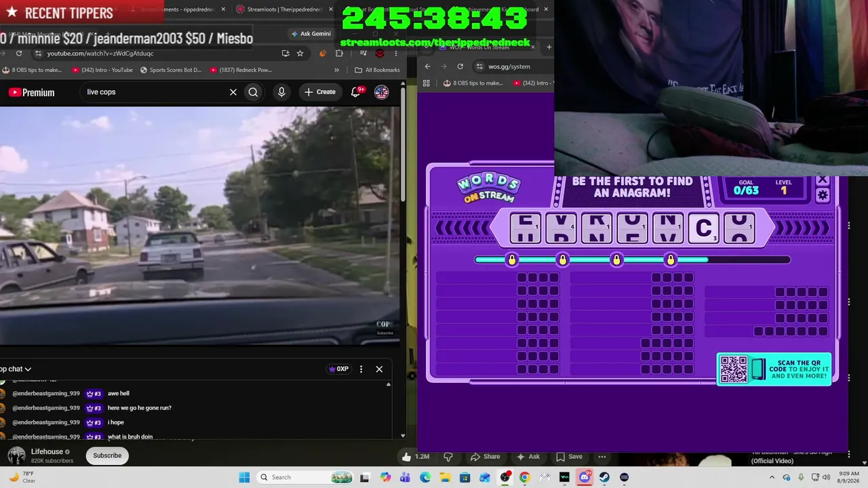Click the Scan the QR code banner

click(774, 369)
